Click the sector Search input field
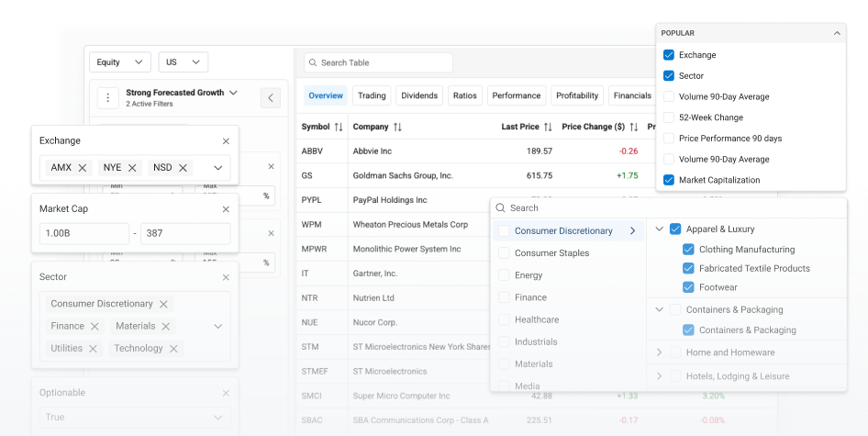Screen dimensions: 868x436 (668, 207)
